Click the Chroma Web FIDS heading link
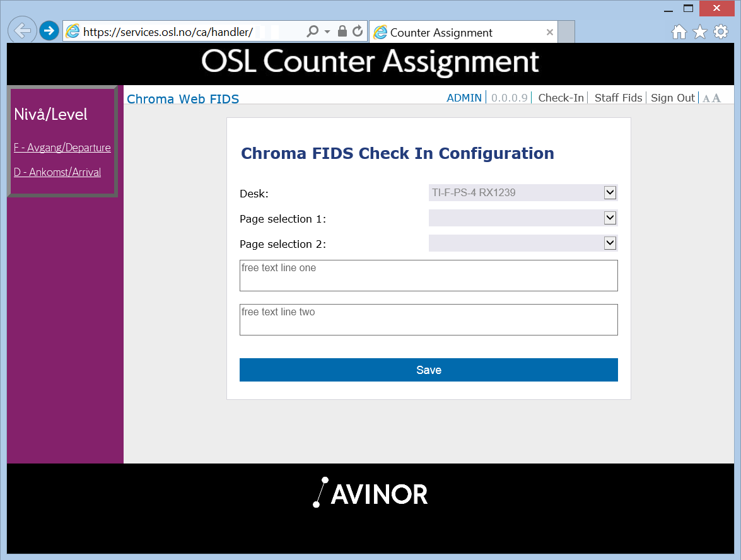This screenshot has width=741, height=560. [183, 99]
